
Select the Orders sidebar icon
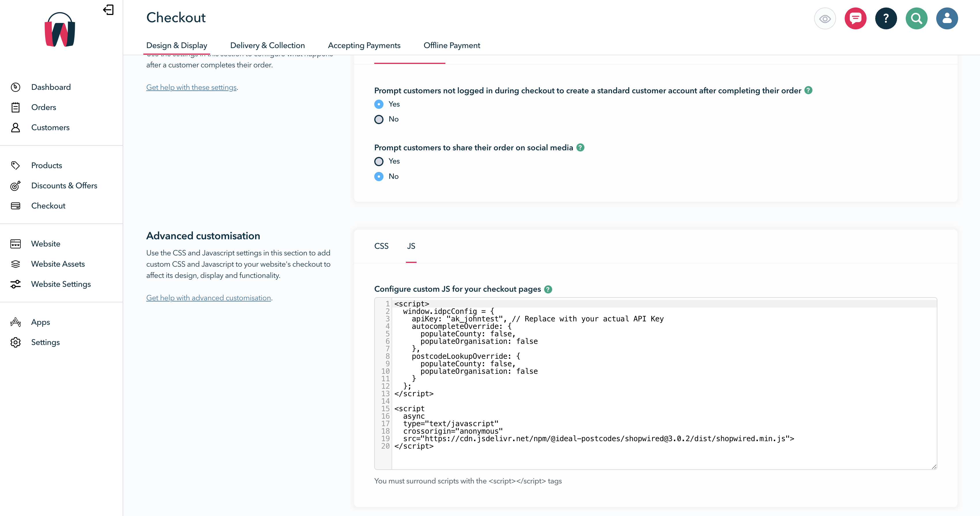click(x=16, y=107)
